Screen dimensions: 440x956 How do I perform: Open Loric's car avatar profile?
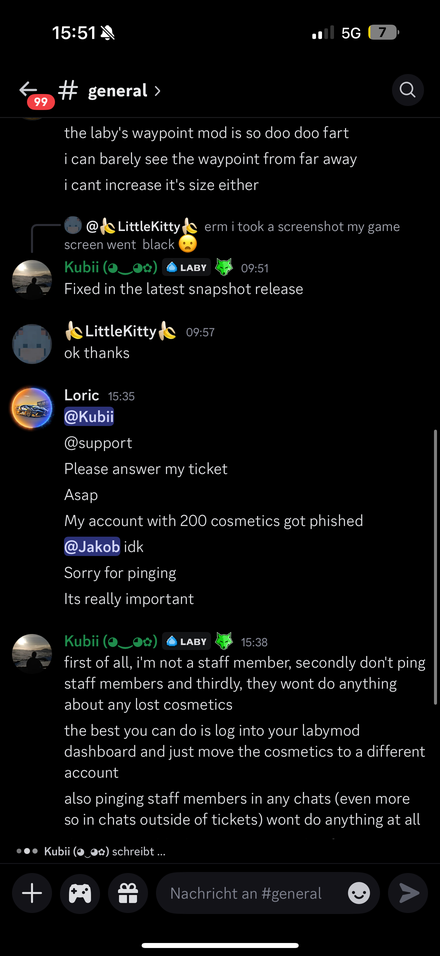click(32, 407)
